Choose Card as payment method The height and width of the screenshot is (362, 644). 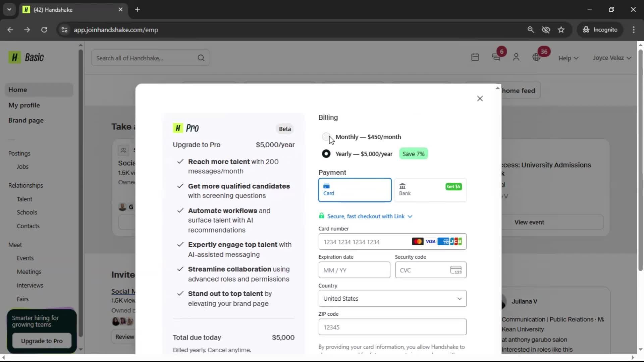point(355,190)
